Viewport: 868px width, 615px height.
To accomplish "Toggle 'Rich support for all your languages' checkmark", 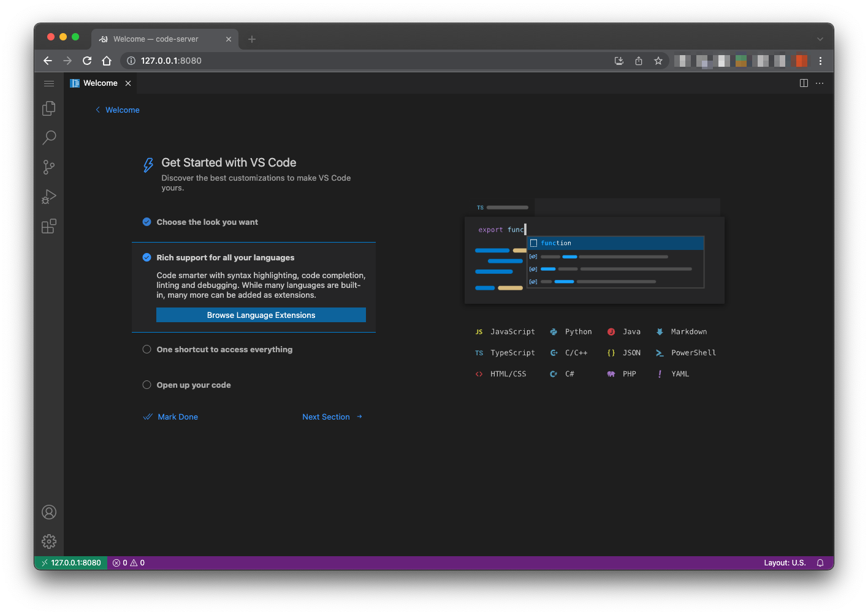I will tap(147, 257).
